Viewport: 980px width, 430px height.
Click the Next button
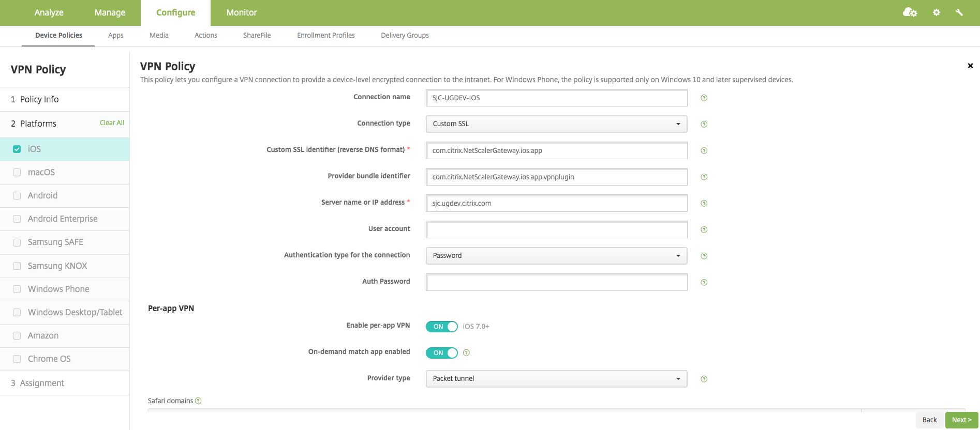(x=961, y=420)
